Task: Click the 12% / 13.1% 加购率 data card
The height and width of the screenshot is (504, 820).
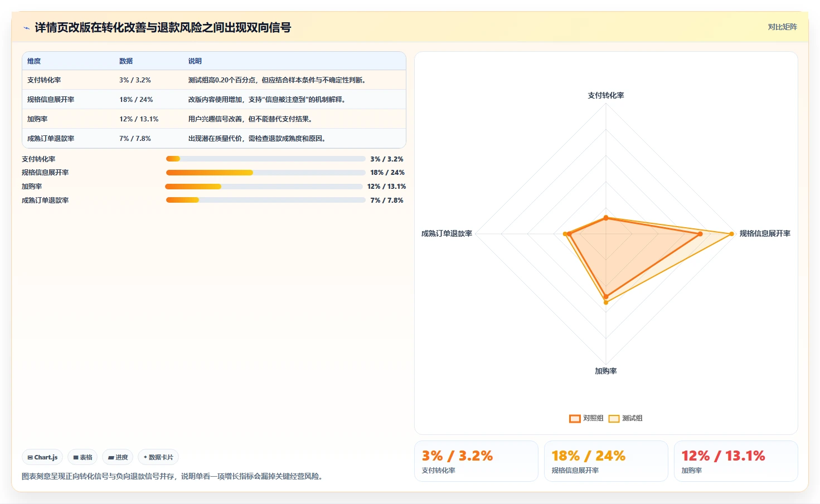Action: tap(736, 461)
